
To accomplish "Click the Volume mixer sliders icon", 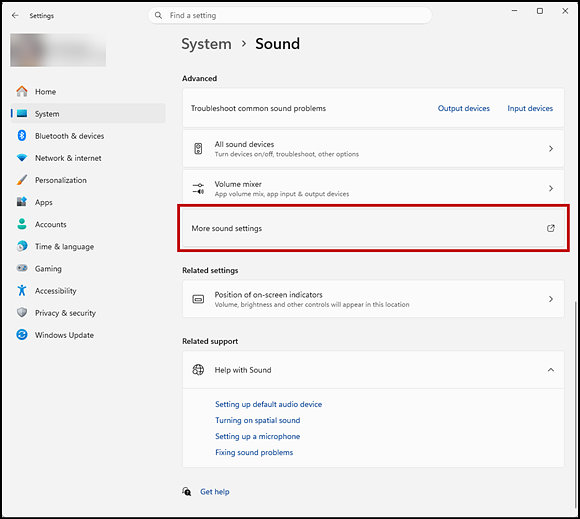I will (198, 188).
